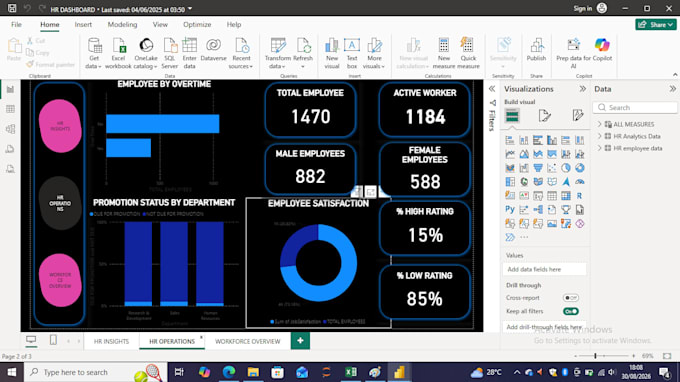Click the Share button
The image size is (680, 382).
point(656,25)
